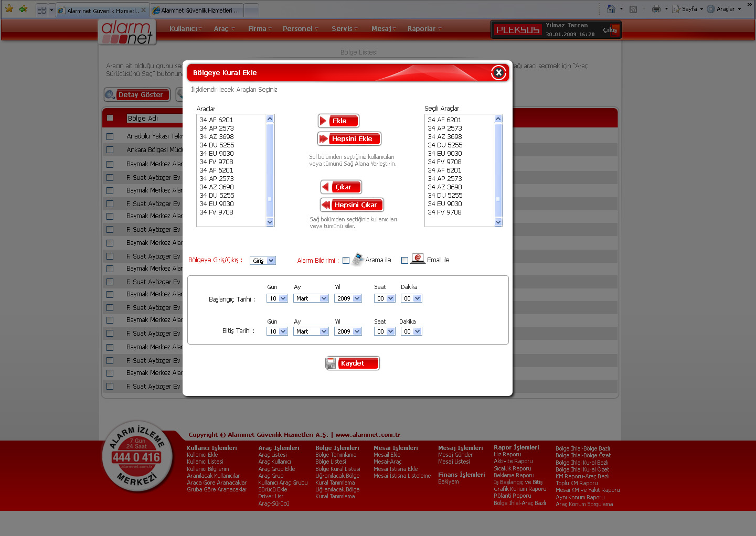Open the Araç Listesi footer link

click(272, 455)
